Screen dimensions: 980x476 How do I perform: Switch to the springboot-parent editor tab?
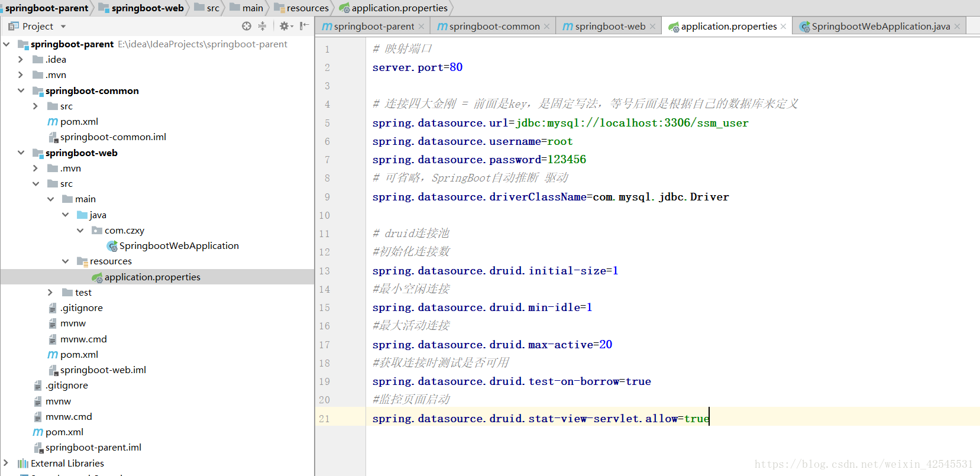point(373,27)
